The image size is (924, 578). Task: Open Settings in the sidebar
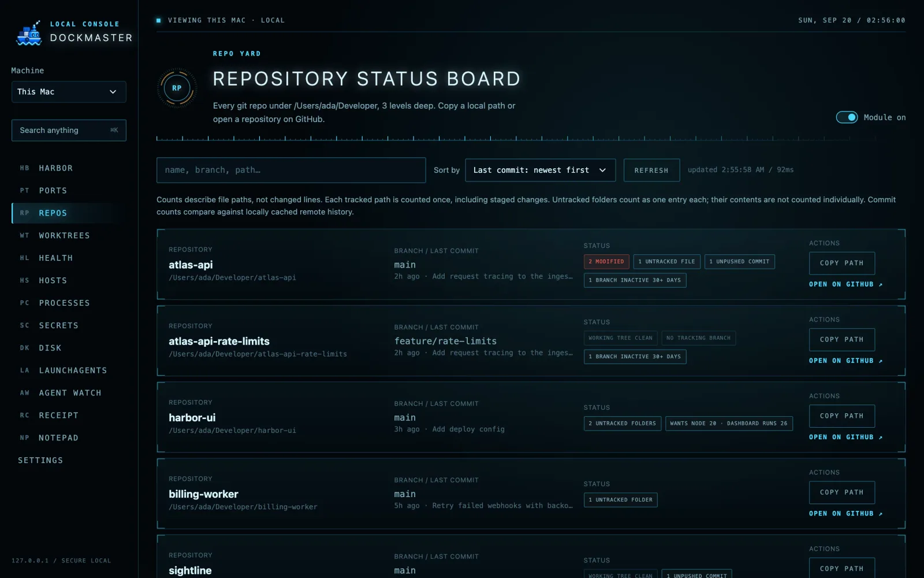[69, 461]
